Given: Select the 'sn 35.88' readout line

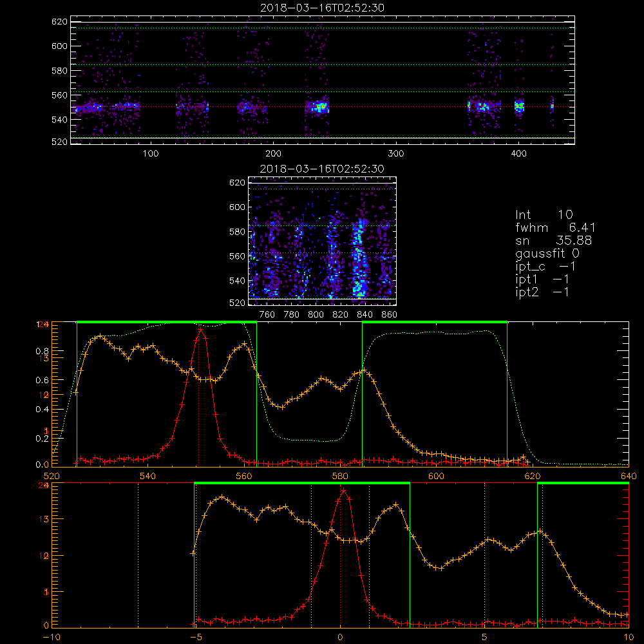Looking at the screenshot, I should pos(553,240).
